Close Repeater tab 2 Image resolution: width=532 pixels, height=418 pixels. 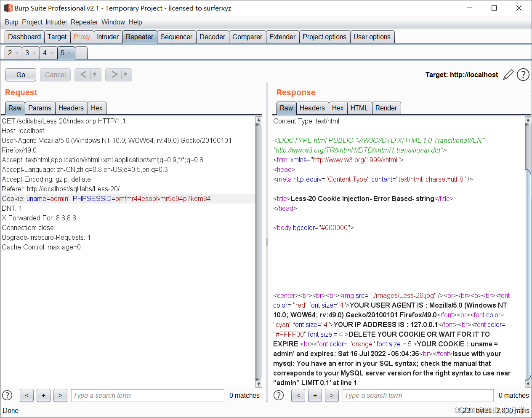coord(16,54)
